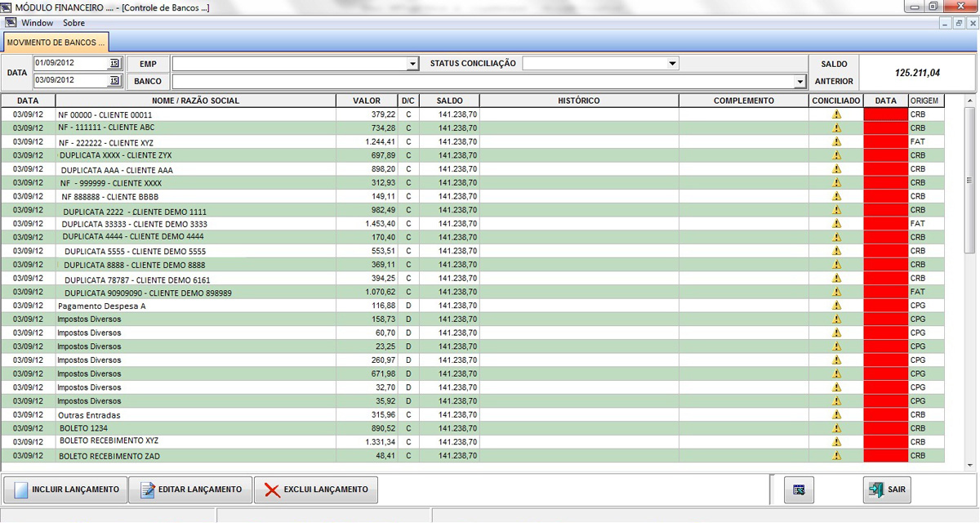Click the calculator icon button near Sair
Image resolution: width=980 pixels, height=523 pixels.
[x=799, y=489]
